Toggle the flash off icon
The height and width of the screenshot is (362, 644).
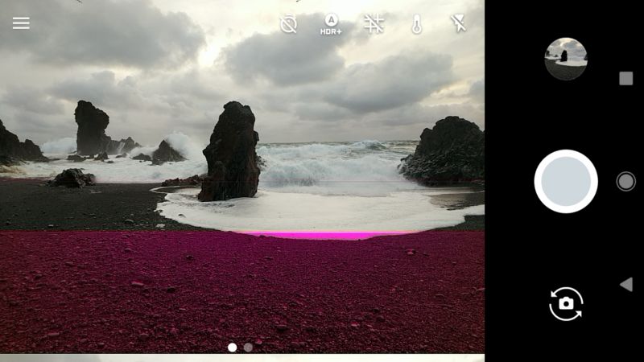(x=458, y=23)
